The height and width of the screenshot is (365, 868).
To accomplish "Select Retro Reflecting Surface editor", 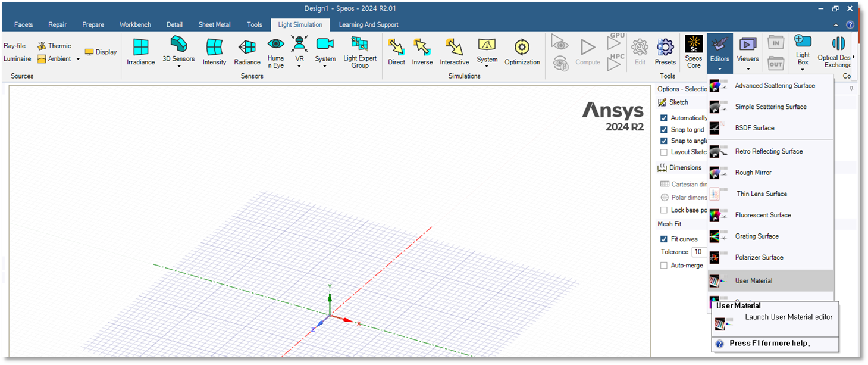I will coord(770,151).
